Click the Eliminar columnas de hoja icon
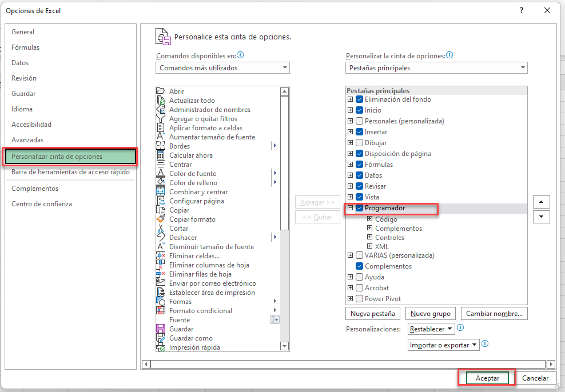Viewport: 565px width, 392px height. [160, 265]
